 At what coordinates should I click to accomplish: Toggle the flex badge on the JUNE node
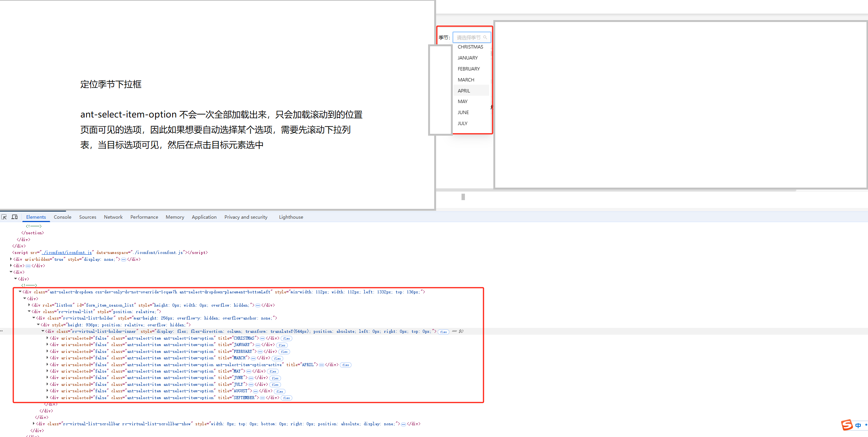click(275, 378)
